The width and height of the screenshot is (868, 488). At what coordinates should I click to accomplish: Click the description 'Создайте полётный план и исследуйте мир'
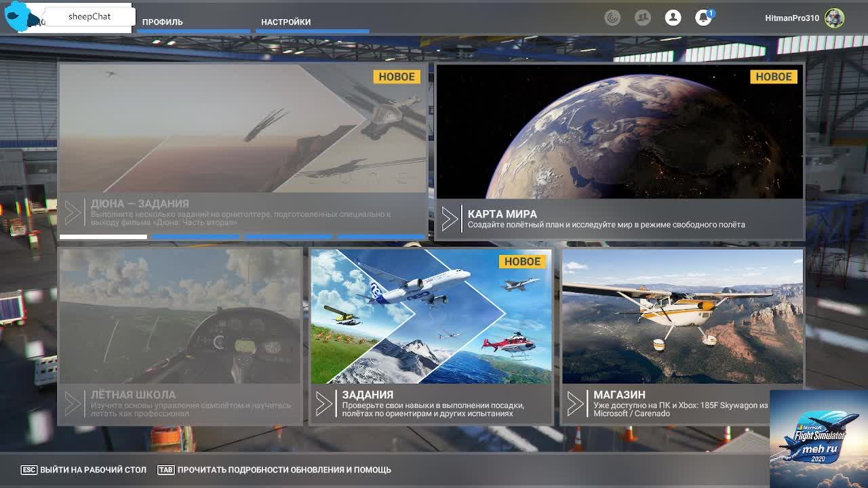606,224
